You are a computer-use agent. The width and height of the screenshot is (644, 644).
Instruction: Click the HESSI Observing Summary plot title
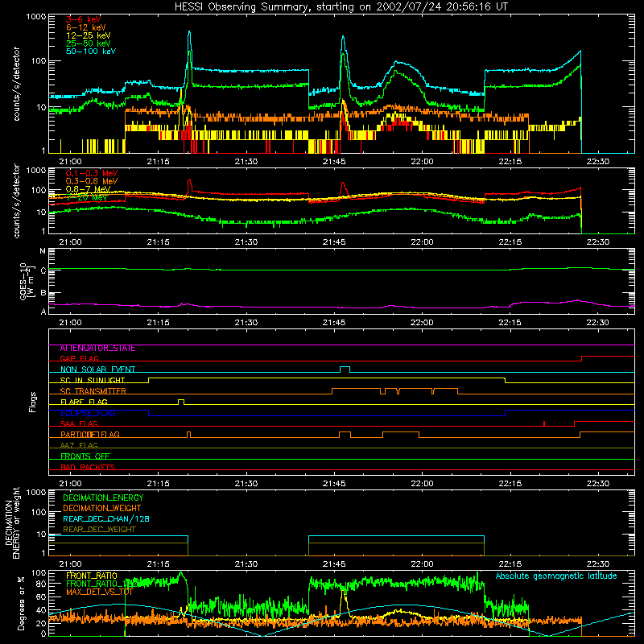341,6
